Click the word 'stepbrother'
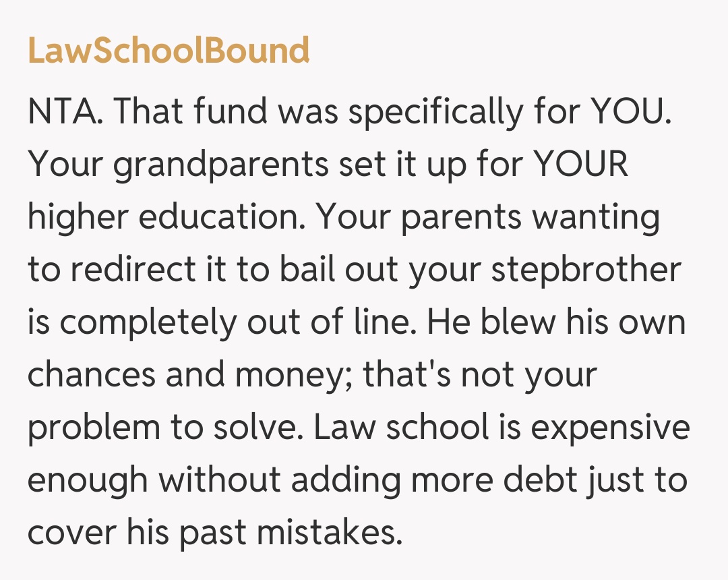 coord(586,270)
